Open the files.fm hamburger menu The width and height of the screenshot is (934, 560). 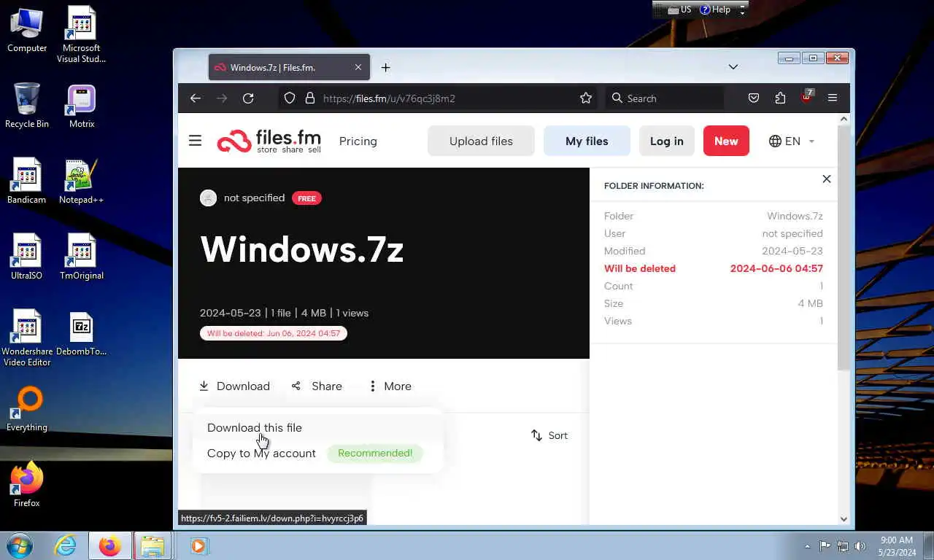tap(195, 141)
